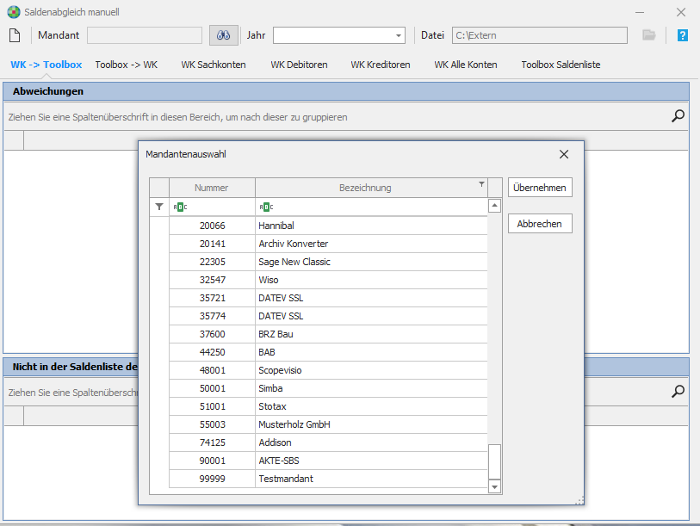Open help with the blue question mark icon
The height and width of the screenshot is (526, 700).
click(683, 35)
